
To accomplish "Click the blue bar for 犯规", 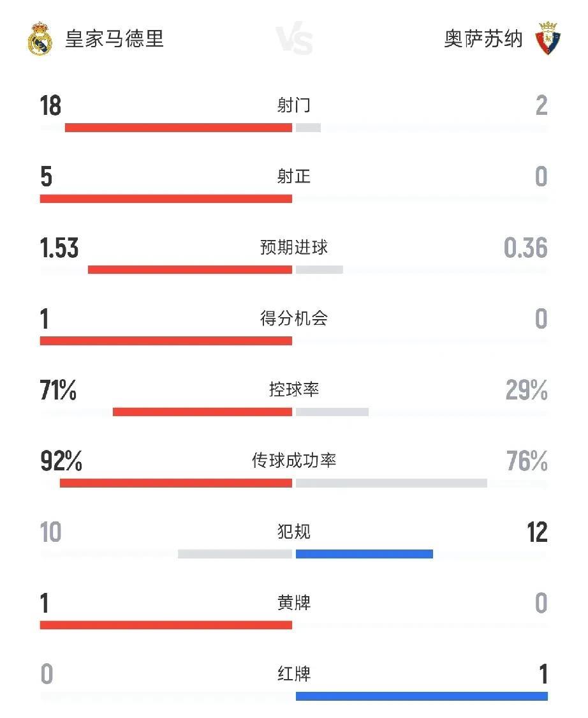I will coord(364,554).
